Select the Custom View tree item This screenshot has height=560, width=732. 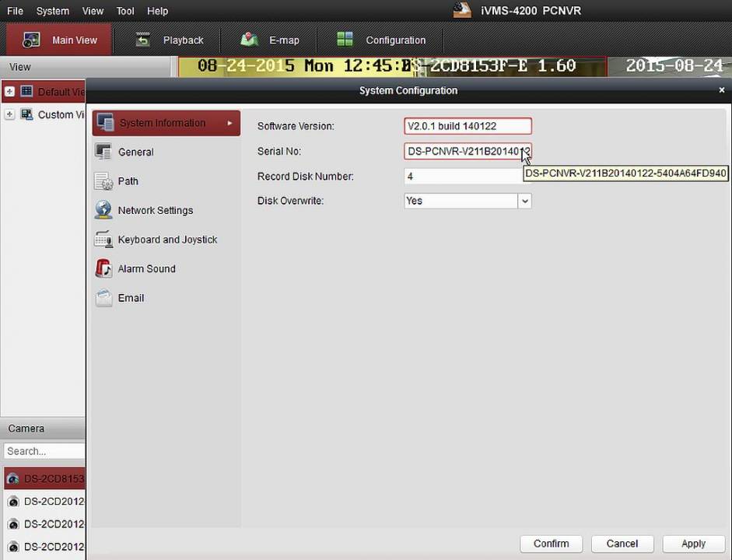61,115
